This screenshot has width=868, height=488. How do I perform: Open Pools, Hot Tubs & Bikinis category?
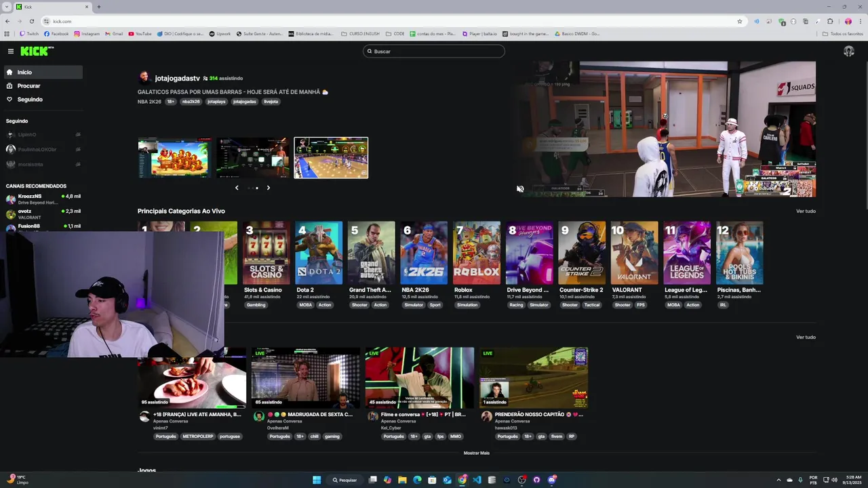coord(740,253)
